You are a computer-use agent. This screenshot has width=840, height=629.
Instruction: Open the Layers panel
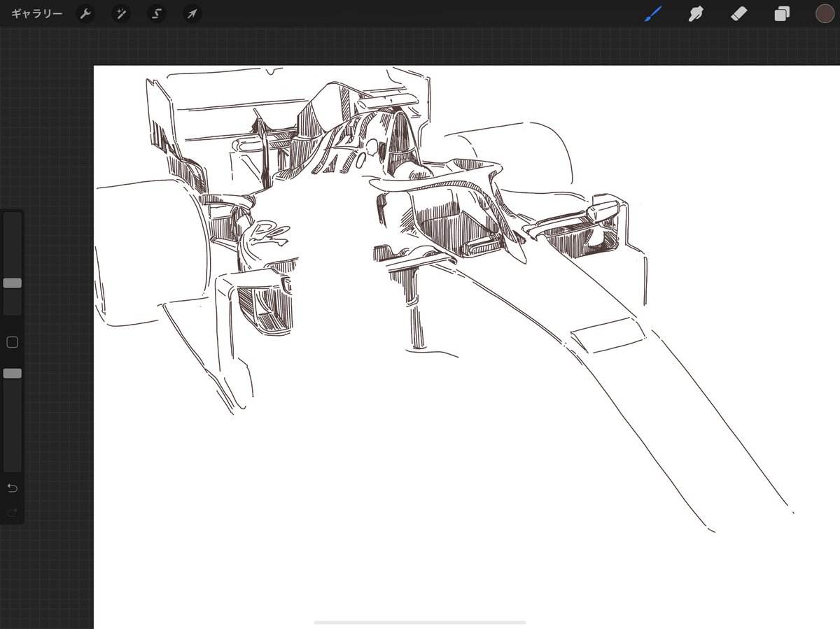point(782,14)
